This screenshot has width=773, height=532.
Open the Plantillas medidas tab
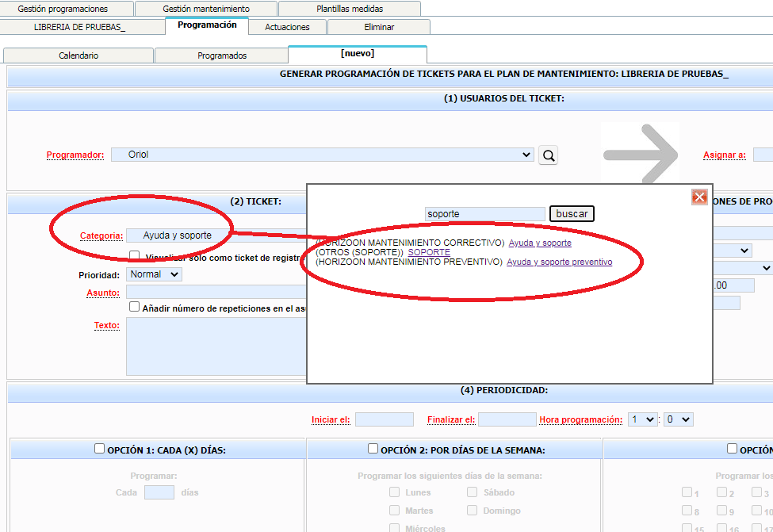point(350,9)
